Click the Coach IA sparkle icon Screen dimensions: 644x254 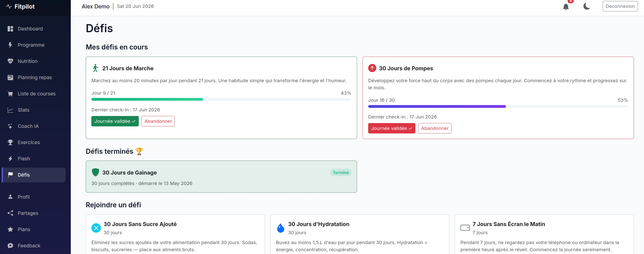(10, 126)
